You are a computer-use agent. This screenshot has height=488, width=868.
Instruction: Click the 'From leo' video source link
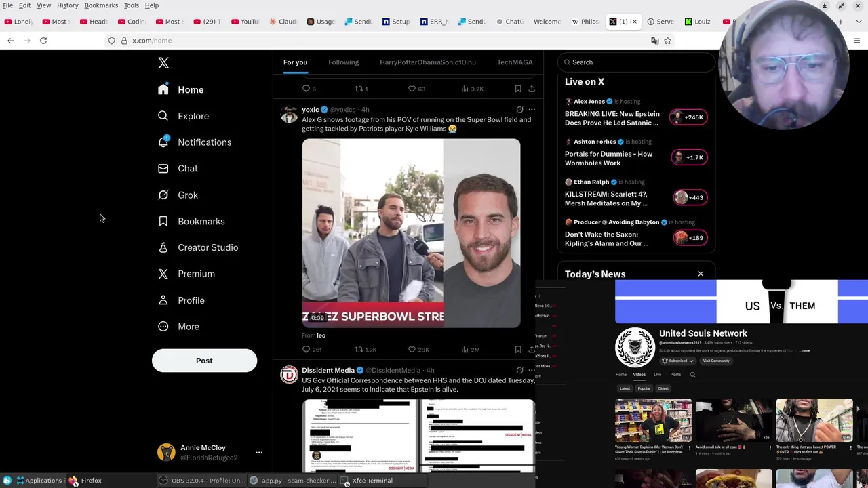[313, 335]
